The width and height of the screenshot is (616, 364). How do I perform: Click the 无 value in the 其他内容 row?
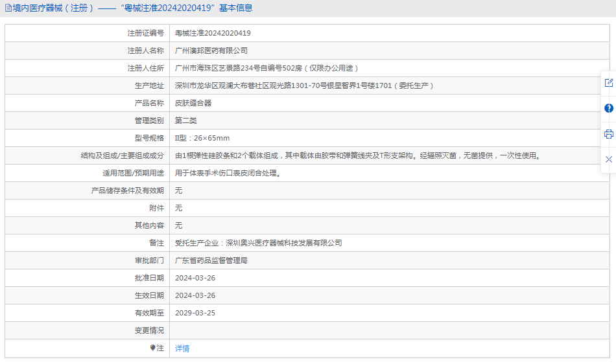tap(178, 225)
